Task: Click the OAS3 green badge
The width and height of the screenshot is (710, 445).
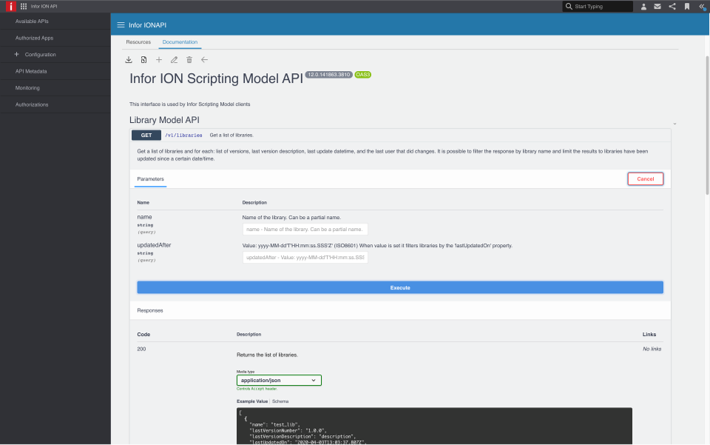Action: pyautogui.click(x=363, y=75)
